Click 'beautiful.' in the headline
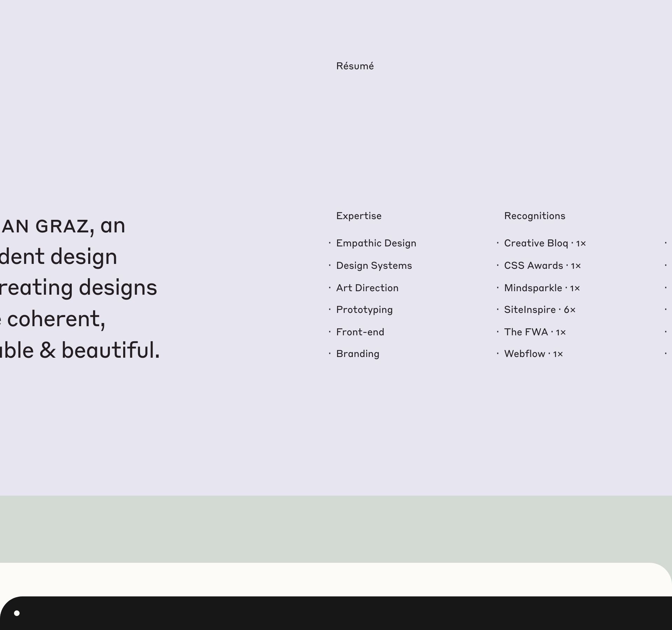The image size is (672, 630). coord(111,350)
